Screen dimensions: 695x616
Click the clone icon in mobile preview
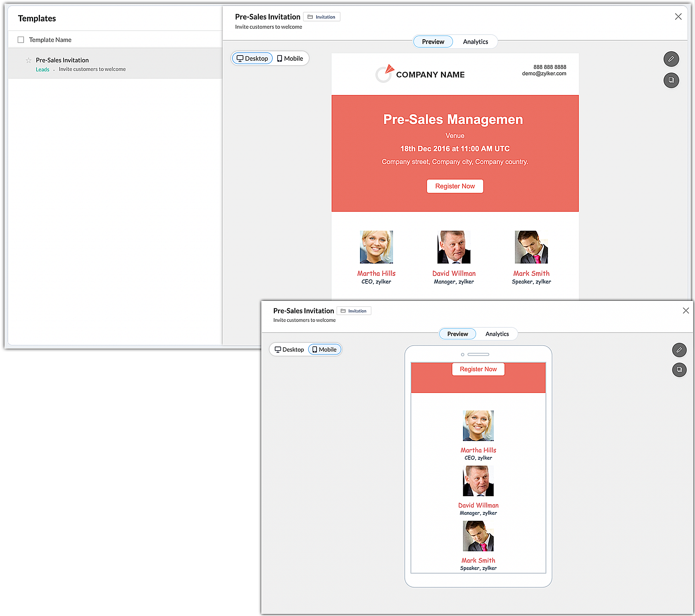coord(679,369)
